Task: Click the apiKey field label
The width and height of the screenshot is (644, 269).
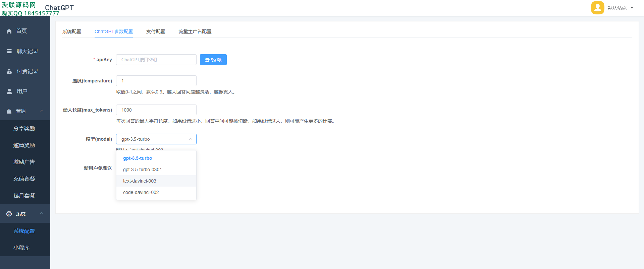Action: tap(104, 60)
